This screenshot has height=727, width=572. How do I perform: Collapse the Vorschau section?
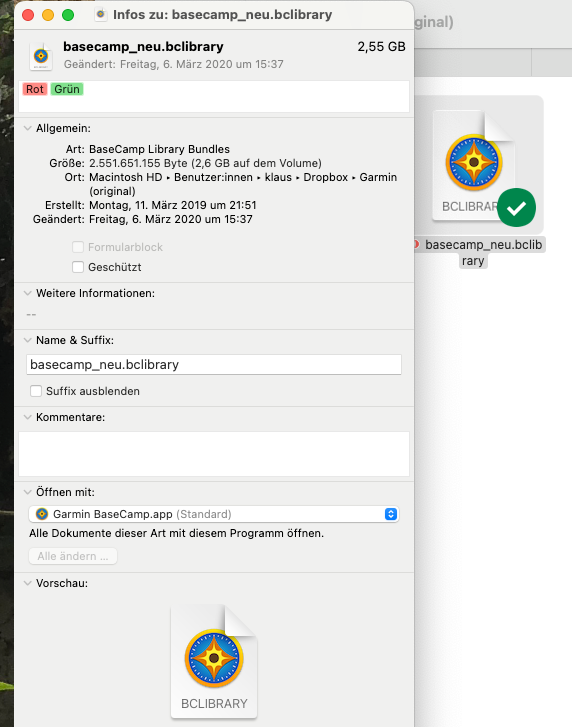coord(28,583)
